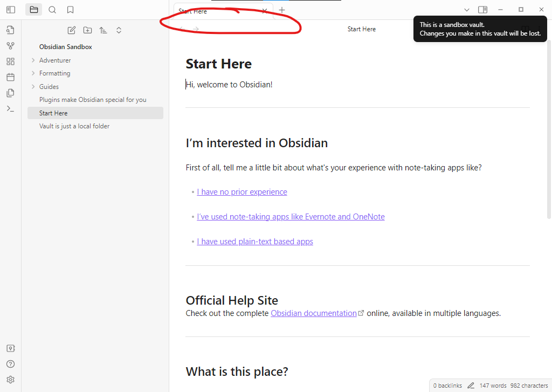Image resolution: width=552 pixels, height=392 pixels.
Task: Open Obsidian settings
Action: click(x=10, y=379)
